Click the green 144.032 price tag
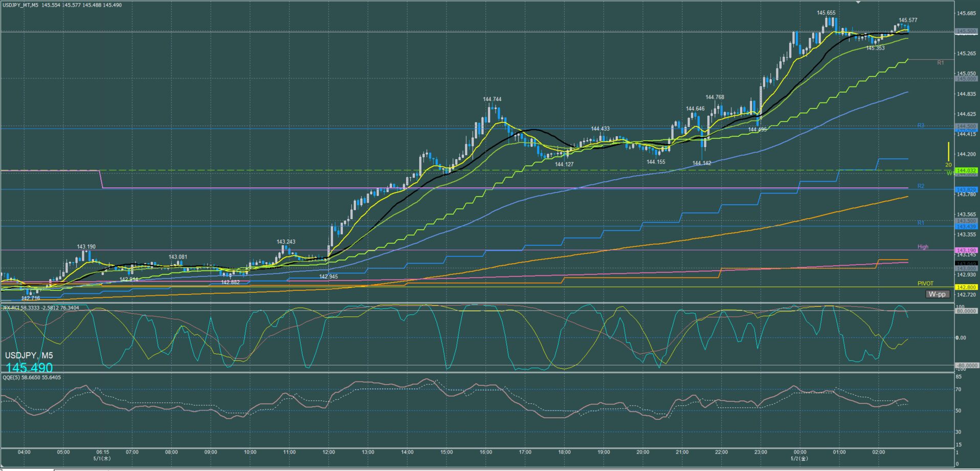Viewport: 980px width, 471px height. tap(966, 170)
